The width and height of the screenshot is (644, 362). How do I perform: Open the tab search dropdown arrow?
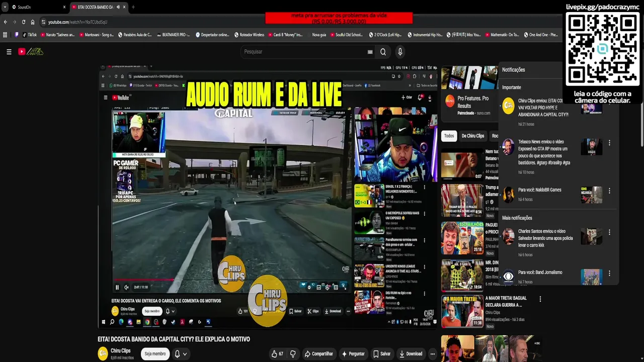tap(5, 7)
